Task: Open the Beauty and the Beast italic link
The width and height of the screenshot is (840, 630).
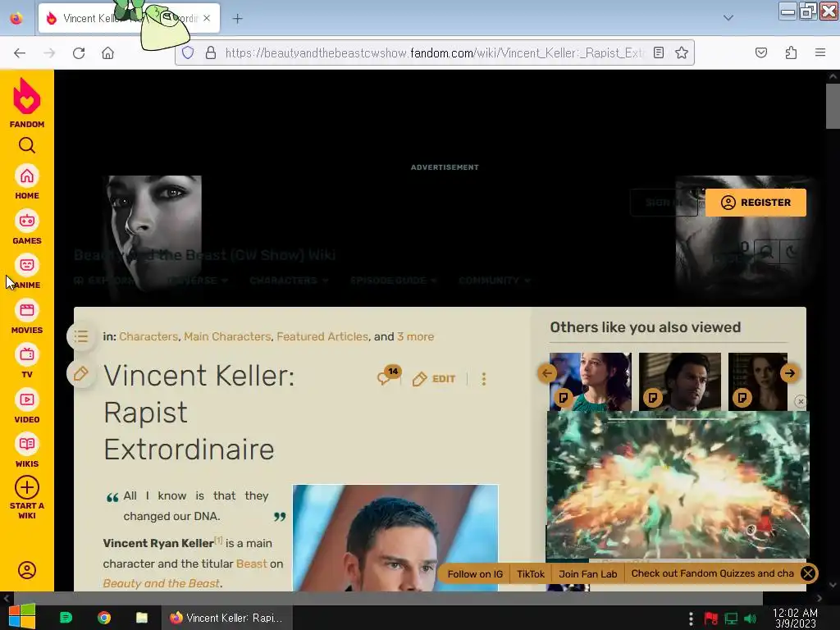Action: [162, 583]
